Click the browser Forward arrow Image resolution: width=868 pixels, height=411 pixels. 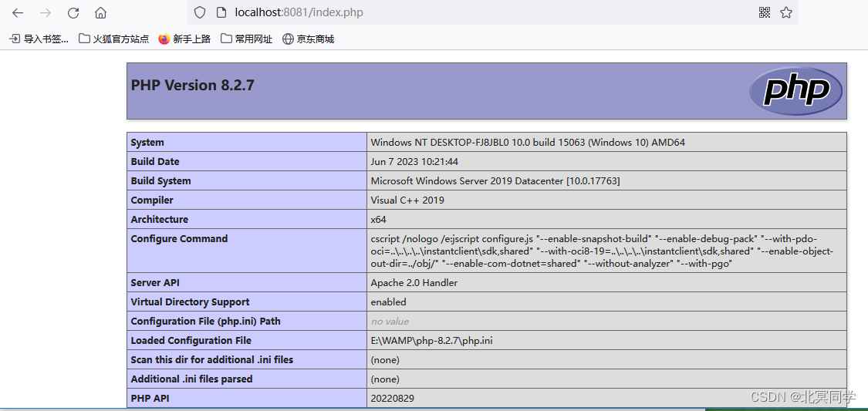point(46,12)
